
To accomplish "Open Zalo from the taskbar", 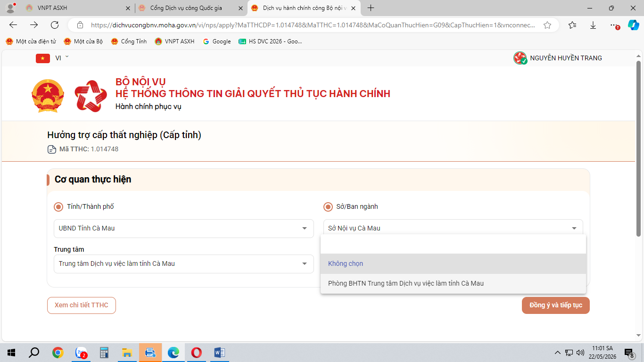I will click(x=81, y=353).
